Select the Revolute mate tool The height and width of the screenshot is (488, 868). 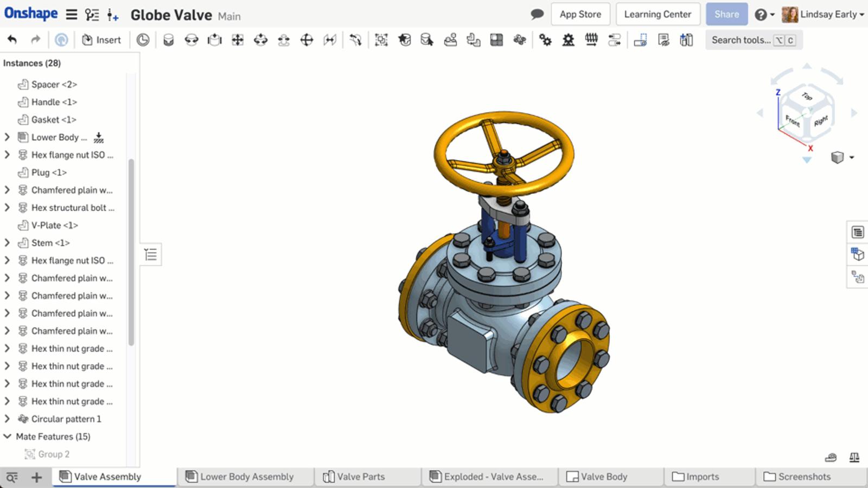pyautogui.click(x=192, y=40)
